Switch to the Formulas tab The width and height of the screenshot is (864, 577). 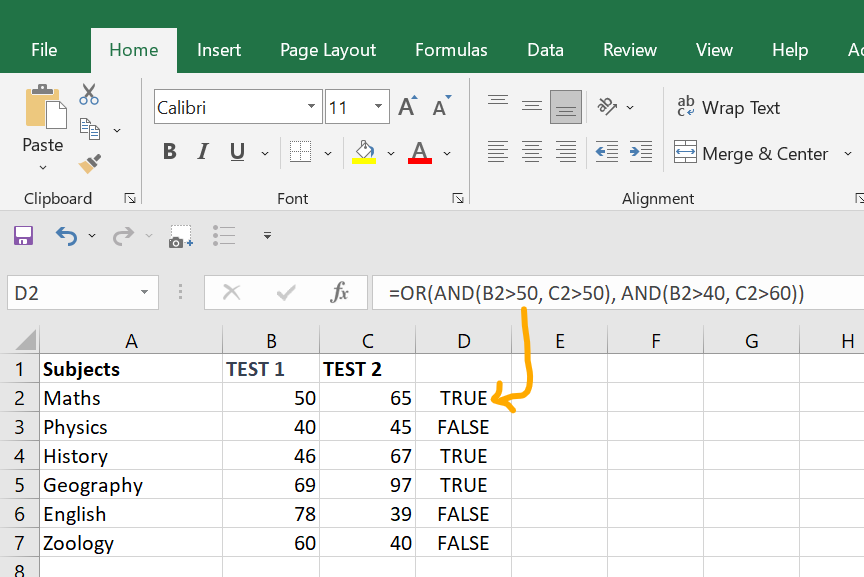pyautogui.click(x=451, y=50)
